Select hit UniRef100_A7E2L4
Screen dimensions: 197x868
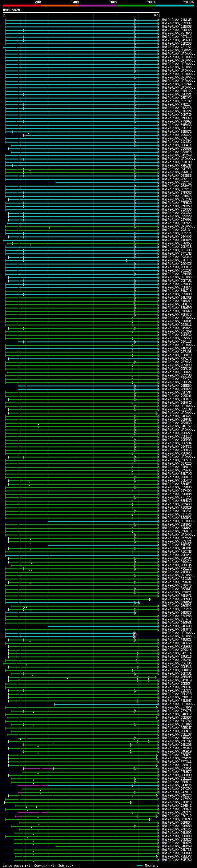177,104
